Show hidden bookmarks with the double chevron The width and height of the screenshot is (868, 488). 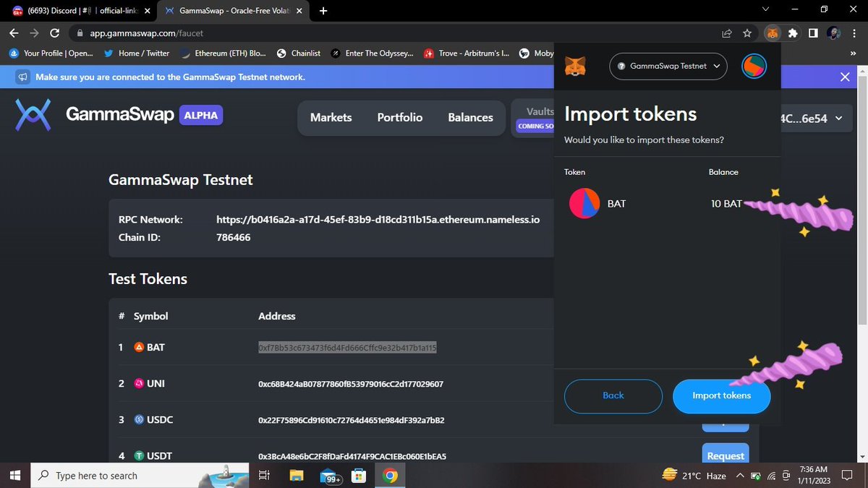point(853,53)
